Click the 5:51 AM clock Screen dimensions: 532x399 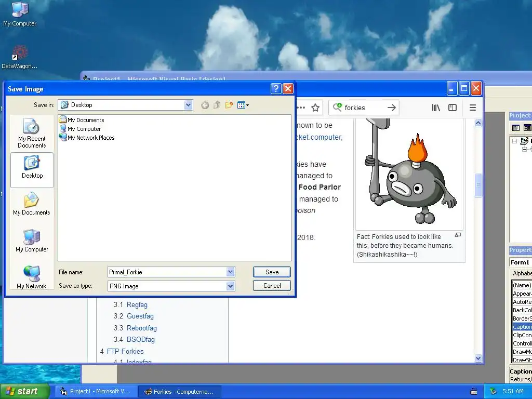[513, 392]
